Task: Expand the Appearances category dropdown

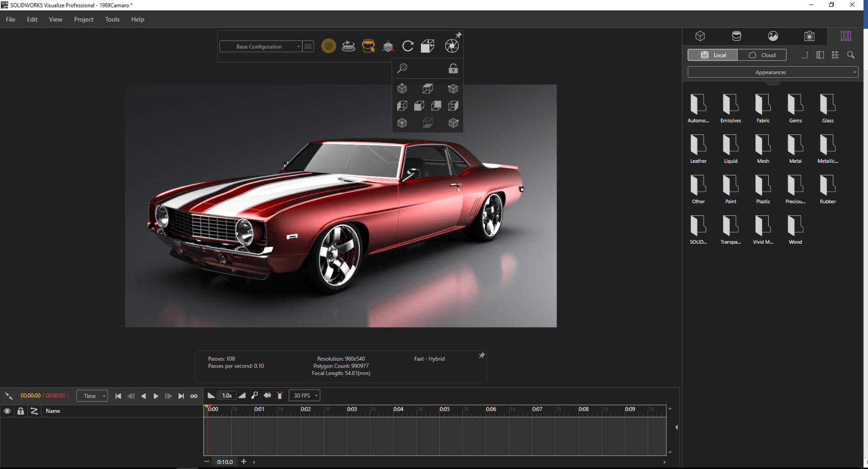Action: [773, 72]
